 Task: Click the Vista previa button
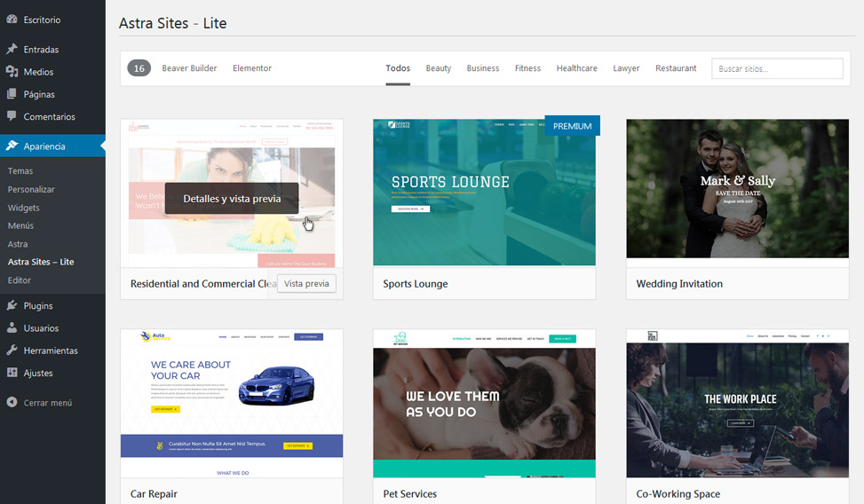[x=306, y=284]
